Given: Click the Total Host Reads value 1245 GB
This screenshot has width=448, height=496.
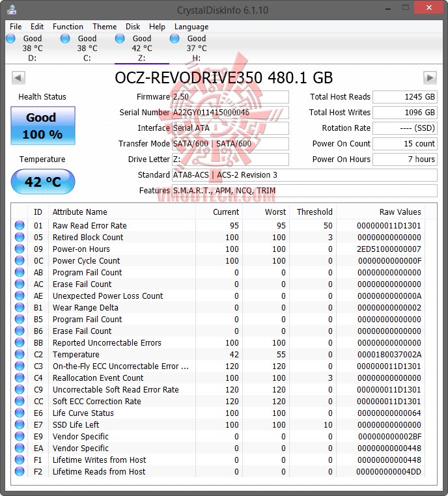Looking at the screenshot, I should (405, 97).
